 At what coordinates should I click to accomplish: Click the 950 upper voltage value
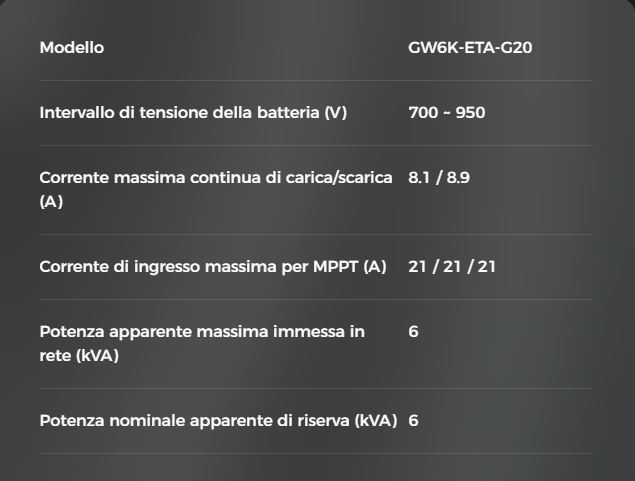pos(470,113)
